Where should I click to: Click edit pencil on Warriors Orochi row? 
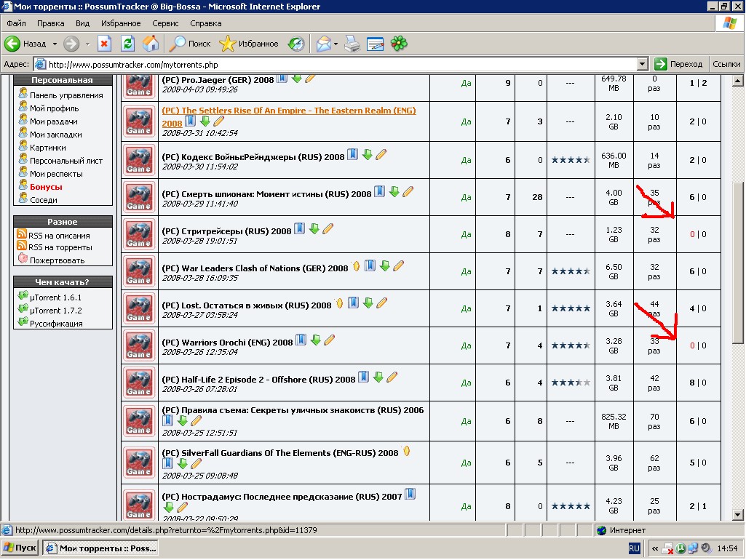pos(329,340)
